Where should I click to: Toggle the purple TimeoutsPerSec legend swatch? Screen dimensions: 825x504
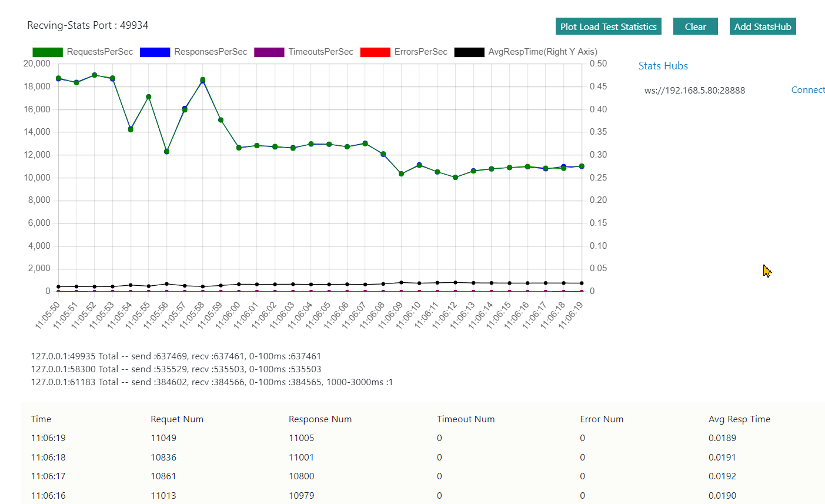click(269, 52)
